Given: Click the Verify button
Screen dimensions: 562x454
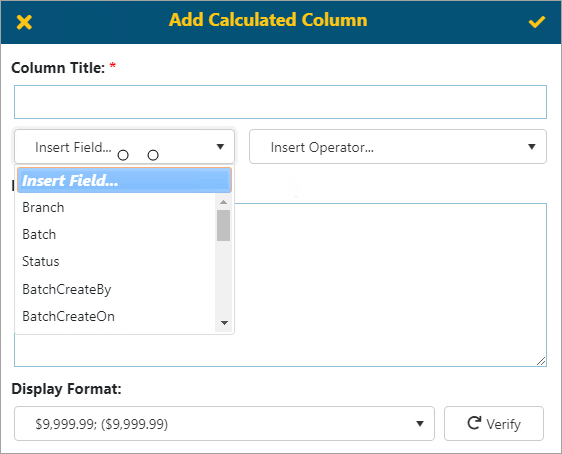Looking at the screenshot, I should coord(494,424).
